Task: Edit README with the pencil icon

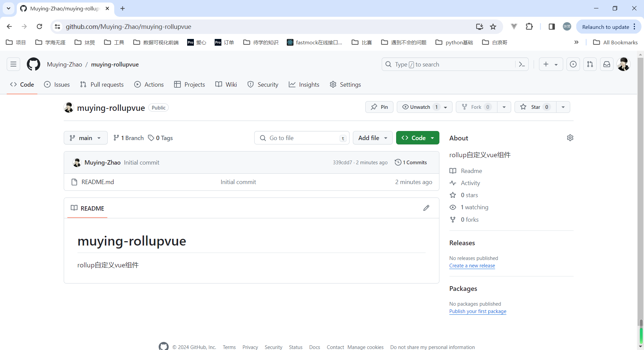Action: [x=426, y=208]
